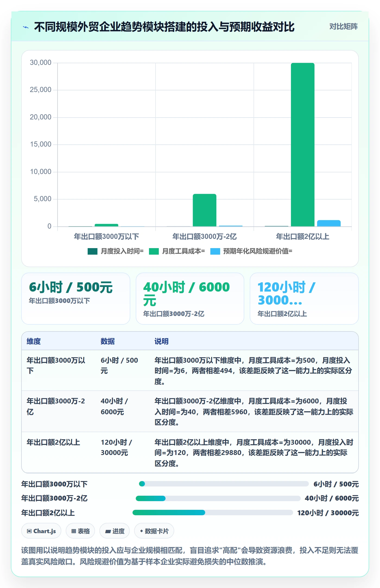The image size is (380, 588).
Task: Click the chart title 不同规模外贸企业趋势模块搭建的投入与预期收益对比
Action: [x=164, y=27]
